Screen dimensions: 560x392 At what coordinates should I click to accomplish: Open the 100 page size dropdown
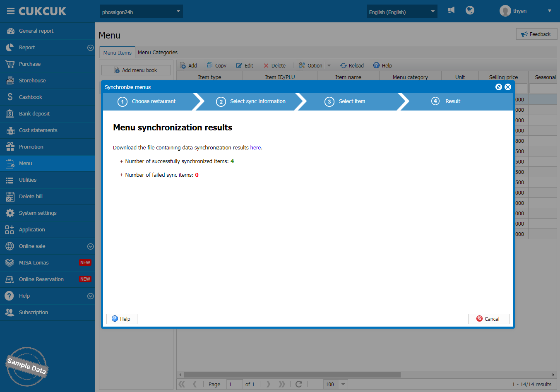343,384
